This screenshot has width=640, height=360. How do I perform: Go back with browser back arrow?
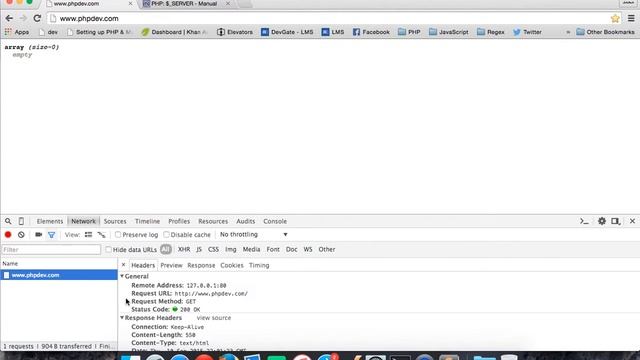(9, 18)
